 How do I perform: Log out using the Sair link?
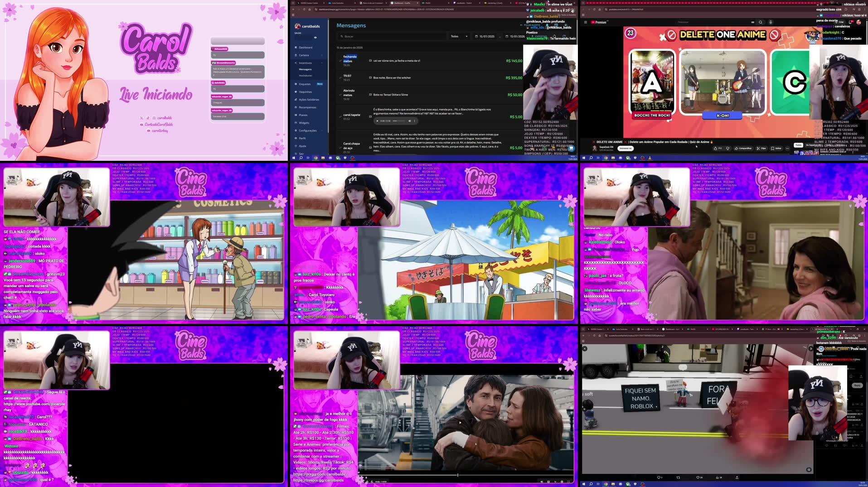301,153
